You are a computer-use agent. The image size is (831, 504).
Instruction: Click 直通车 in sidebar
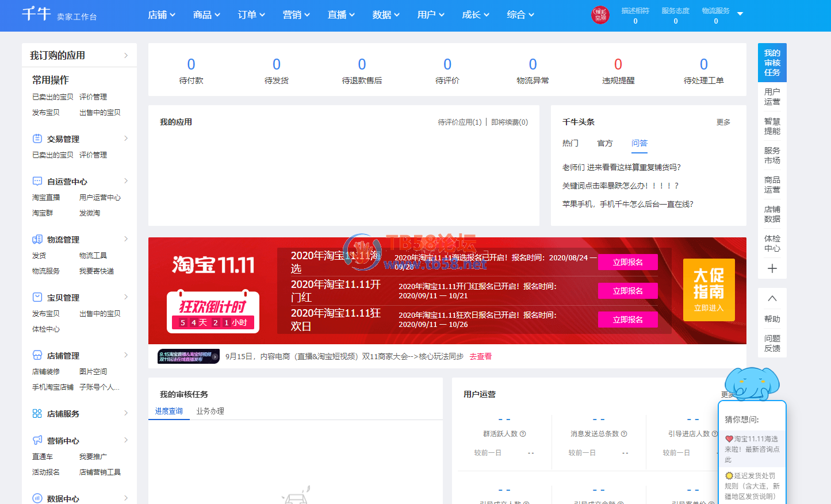43,456
